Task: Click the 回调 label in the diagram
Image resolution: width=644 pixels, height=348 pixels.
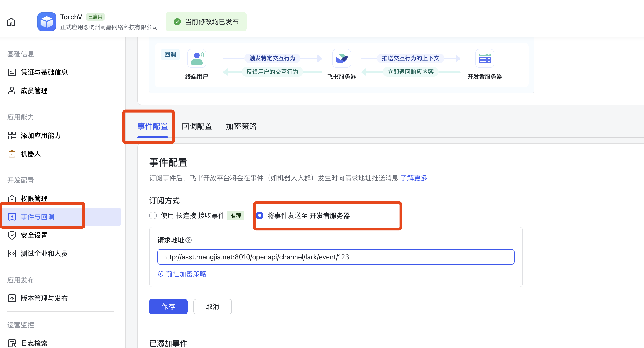Action: 170,54
